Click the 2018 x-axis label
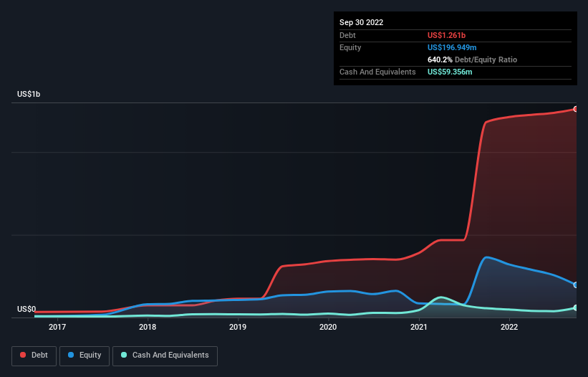This screenshot has height=377, width=588. click(x=148, y=327)
